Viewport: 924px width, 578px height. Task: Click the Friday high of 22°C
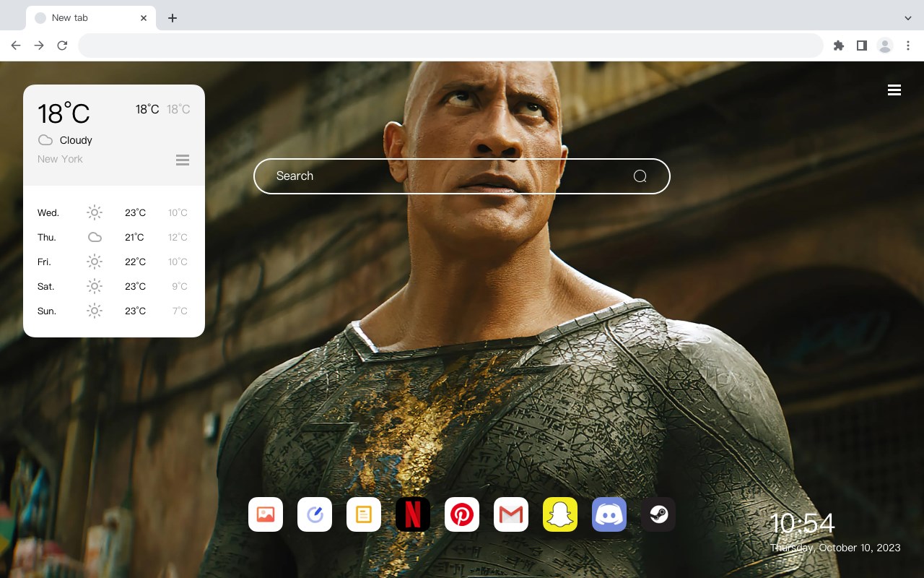136,262
